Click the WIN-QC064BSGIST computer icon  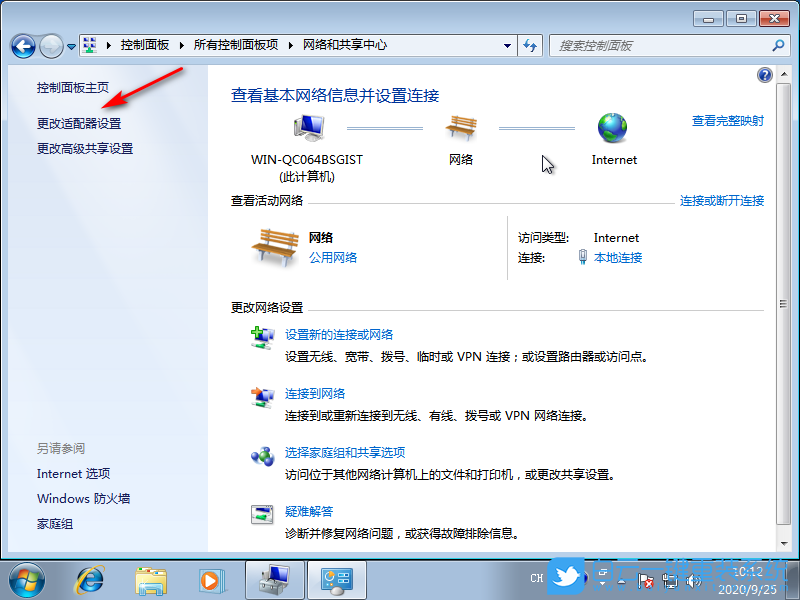coord(309,127)
